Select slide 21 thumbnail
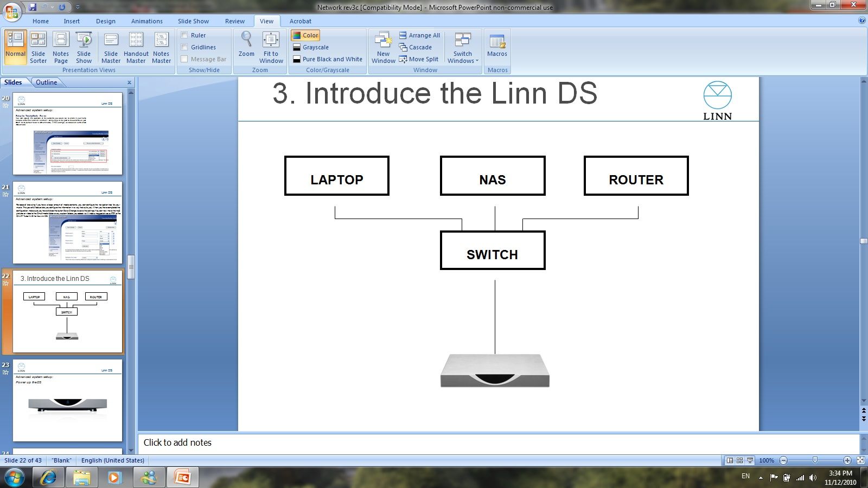The image size is (868, 488). click(x=67, y=222)
